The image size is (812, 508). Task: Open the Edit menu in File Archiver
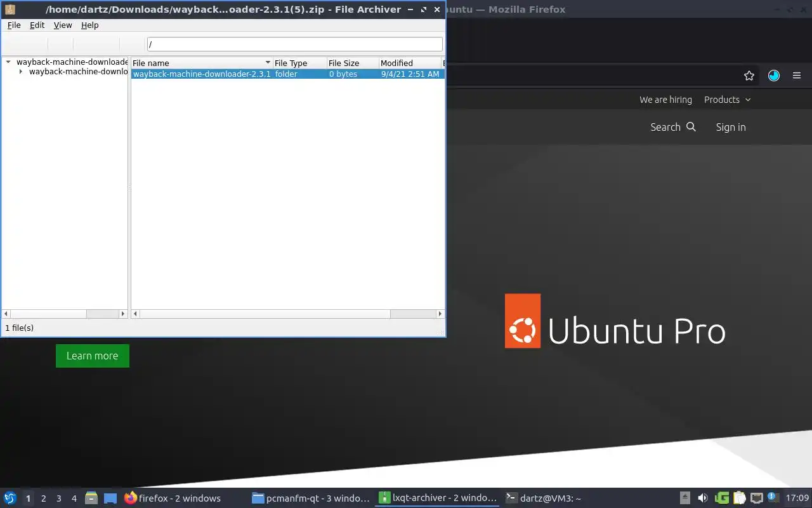[37, 25]
